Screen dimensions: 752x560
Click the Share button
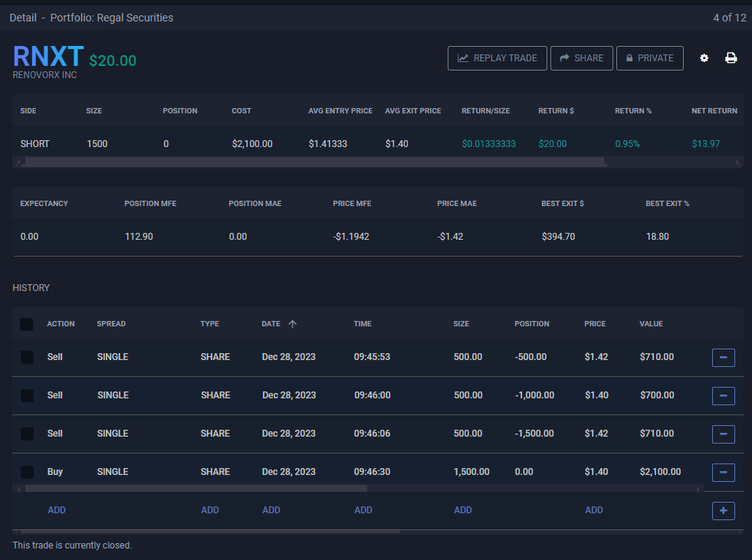click(581, 58)
